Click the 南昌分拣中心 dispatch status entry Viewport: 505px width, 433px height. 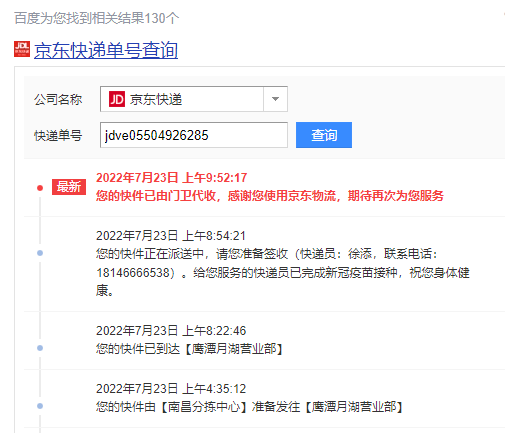click(x=249, y=407)
